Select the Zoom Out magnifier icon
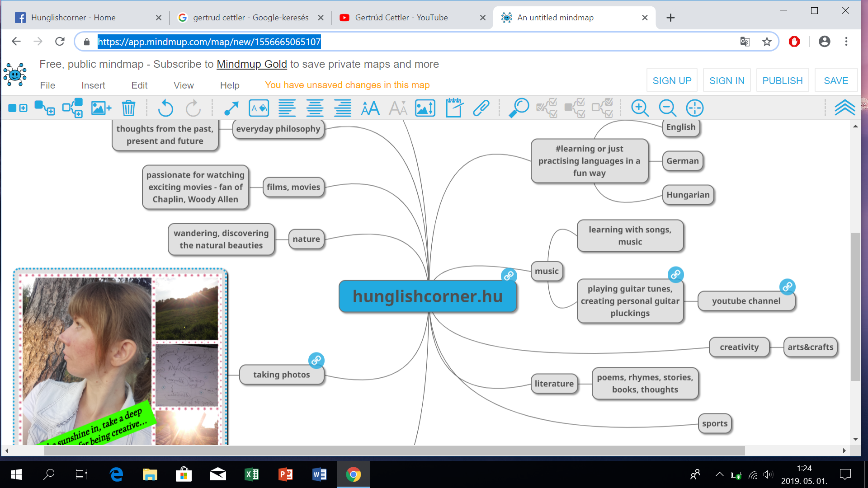 pos(667,108)
